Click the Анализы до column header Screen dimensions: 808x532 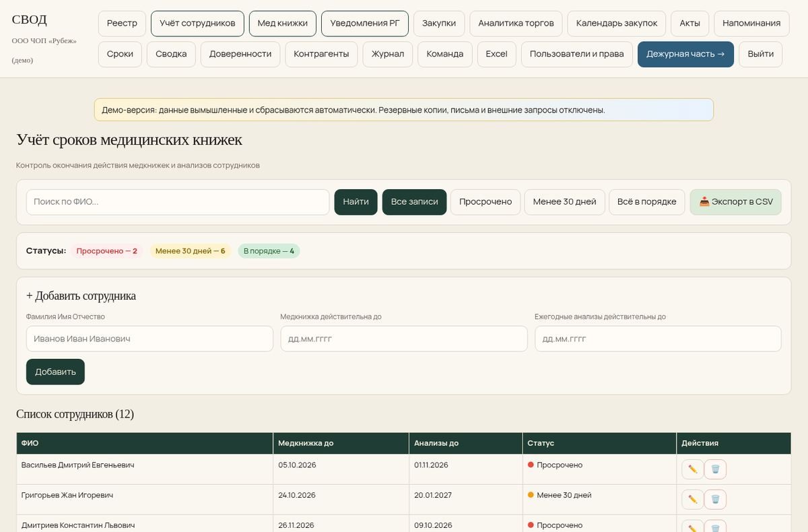[465, 443]
